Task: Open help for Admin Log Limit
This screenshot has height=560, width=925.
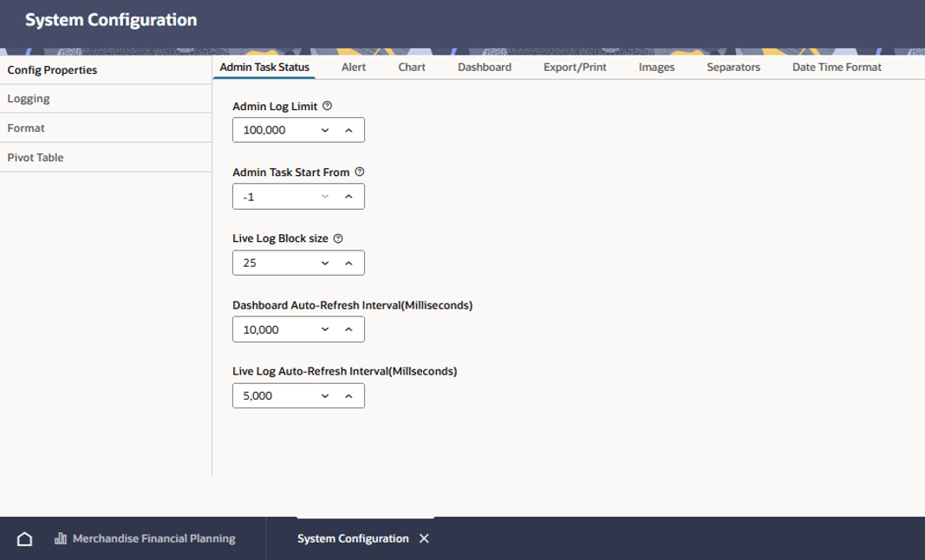Action: coord(328,107)
